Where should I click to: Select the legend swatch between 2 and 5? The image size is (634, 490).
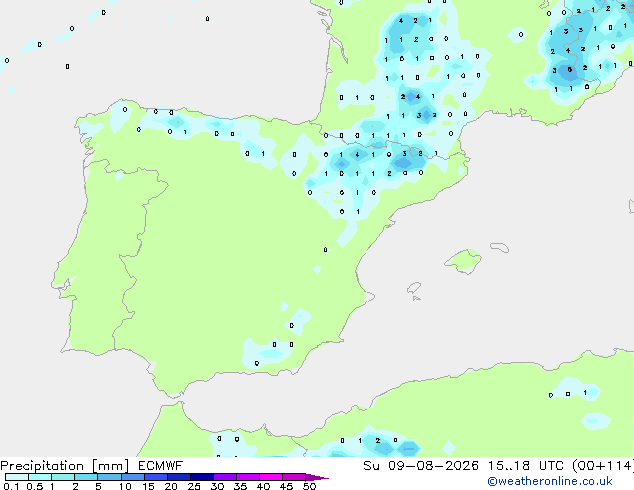point(86,477)
